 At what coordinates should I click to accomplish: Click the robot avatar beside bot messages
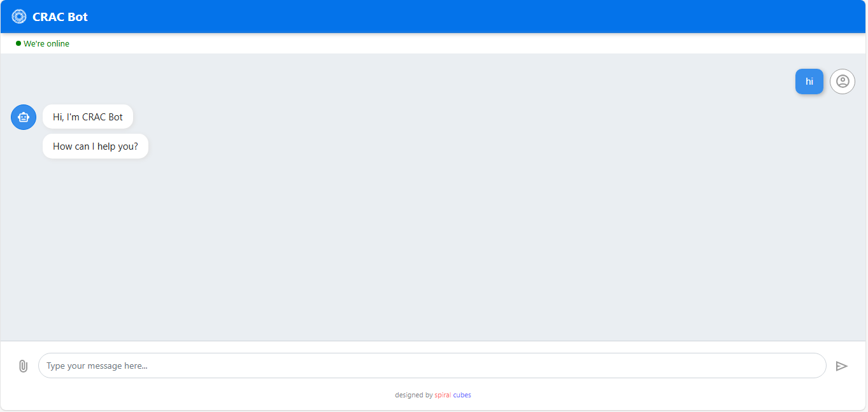pos(24,117)
